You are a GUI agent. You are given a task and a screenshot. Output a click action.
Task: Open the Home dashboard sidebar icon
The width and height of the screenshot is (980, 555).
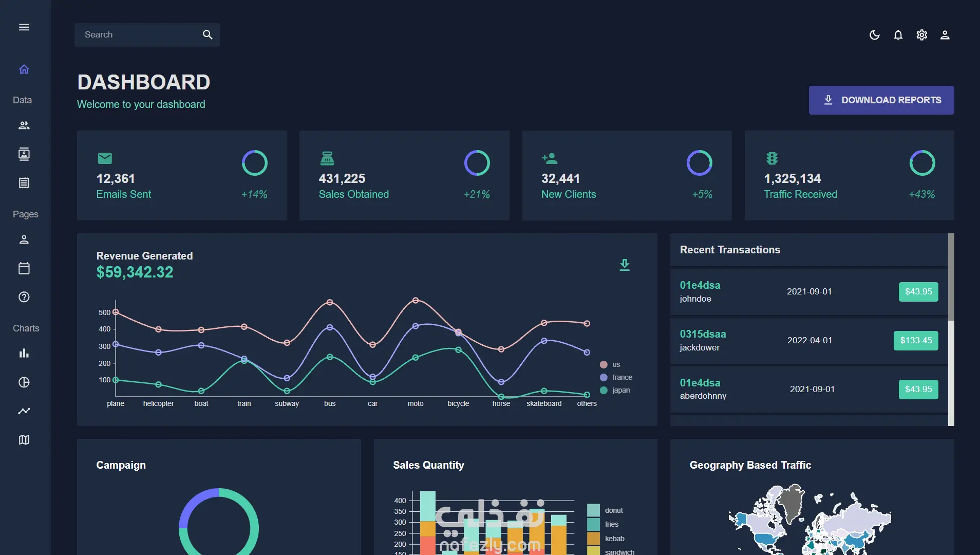24,69
